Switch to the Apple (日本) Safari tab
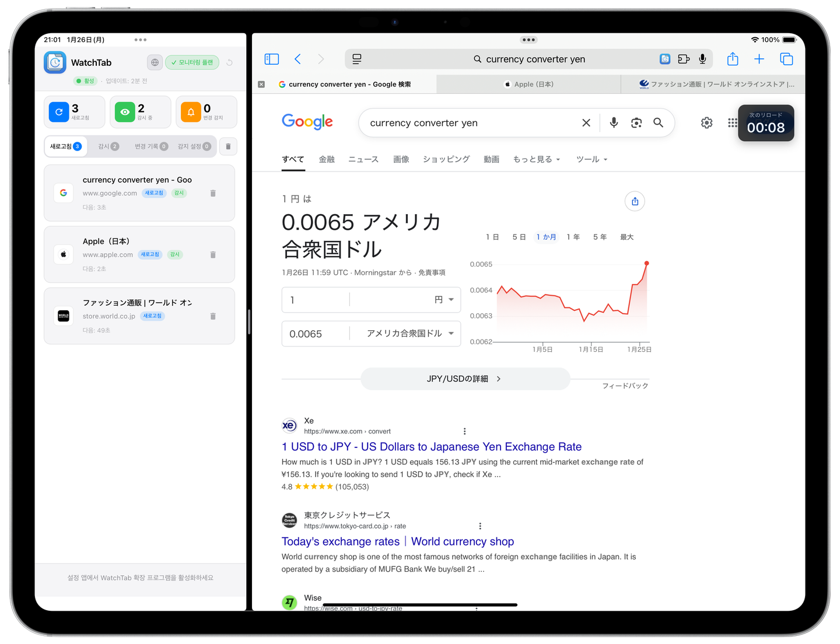Viewport: 840px width, 644px height. (x=528, y=84)
